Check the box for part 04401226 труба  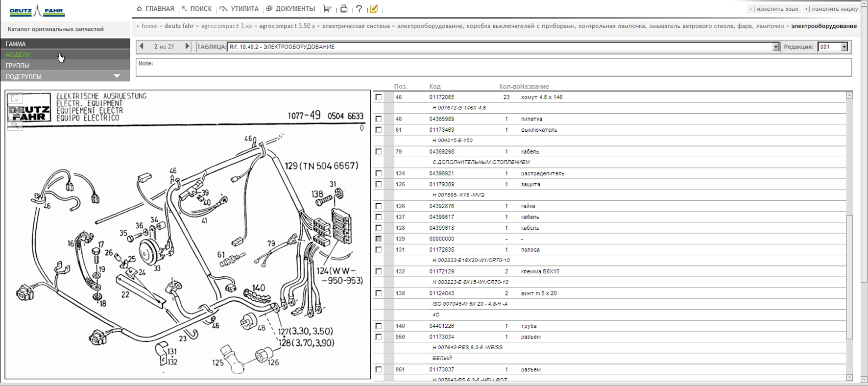pos(379,326)
